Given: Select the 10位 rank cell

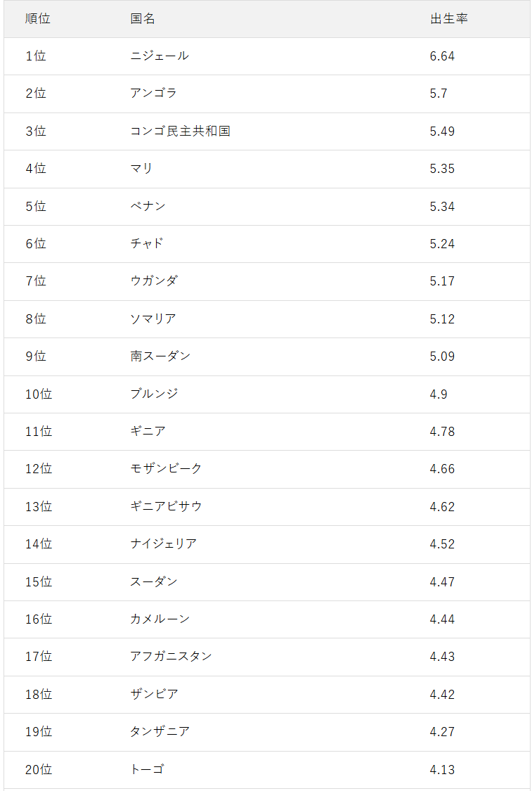Looking at the screenshot, I should coord(39,394).
